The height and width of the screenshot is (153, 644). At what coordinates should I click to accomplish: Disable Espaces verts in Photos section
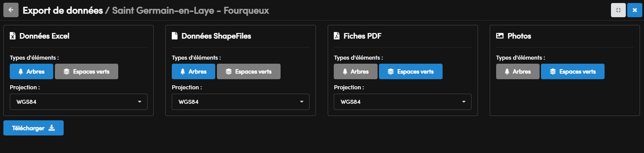(573, 71)
